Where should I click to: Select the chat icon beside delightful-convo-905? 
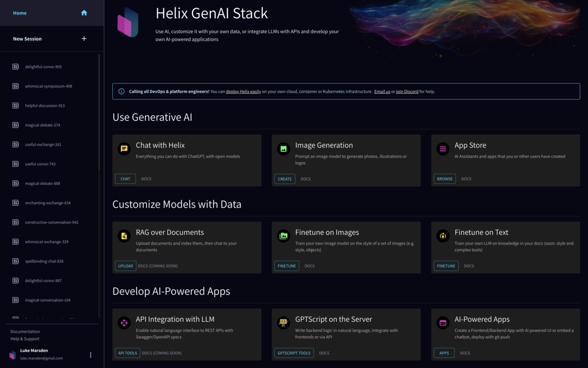tap(16, 66)
